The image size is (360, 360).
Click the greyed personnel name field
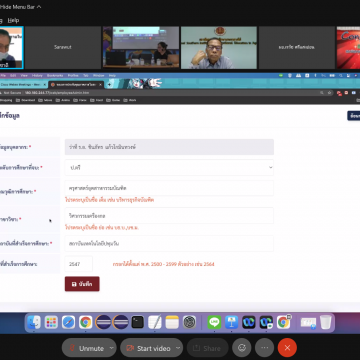tap(169, 147)
